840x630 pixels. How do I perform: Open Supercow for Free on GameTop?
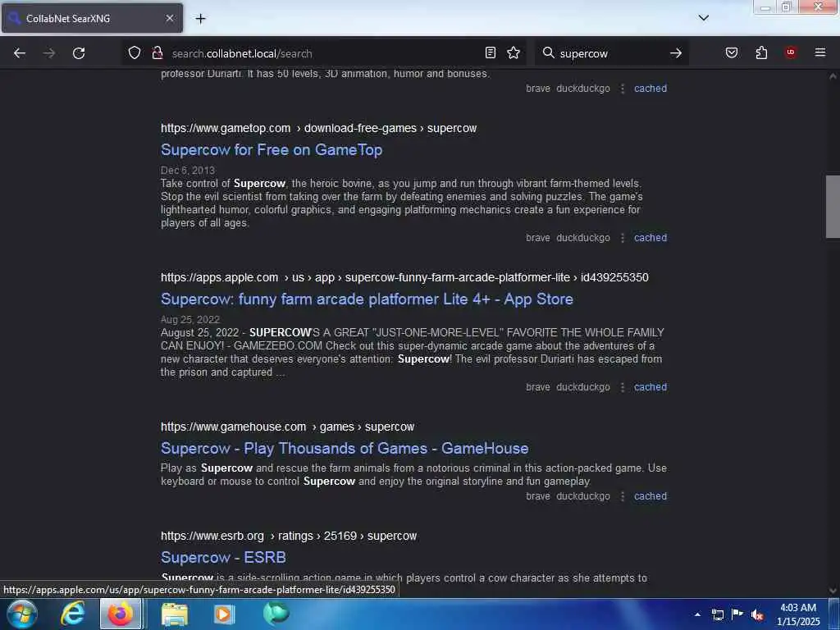(x=272, y=149)
